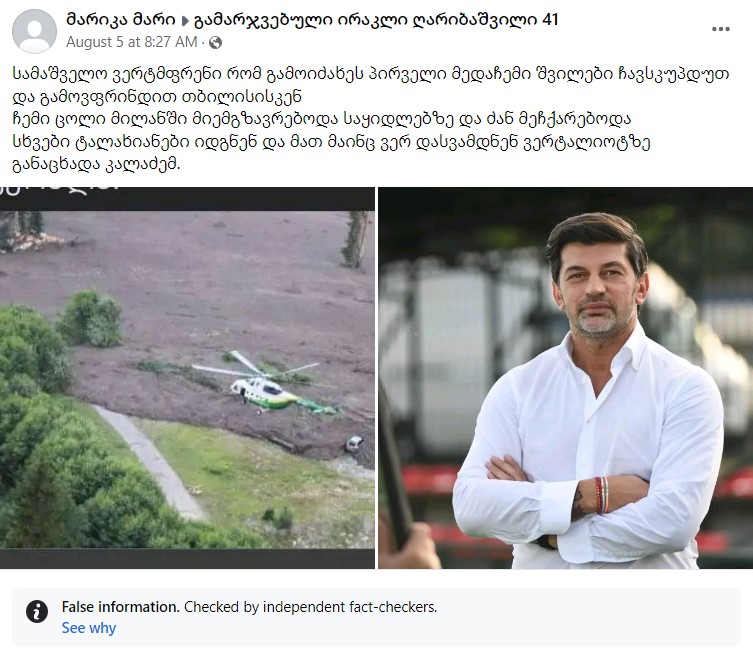The height and width of the screenshot is (649, 753).
Task: Click the See why link
Action: (x=89, y=628)
